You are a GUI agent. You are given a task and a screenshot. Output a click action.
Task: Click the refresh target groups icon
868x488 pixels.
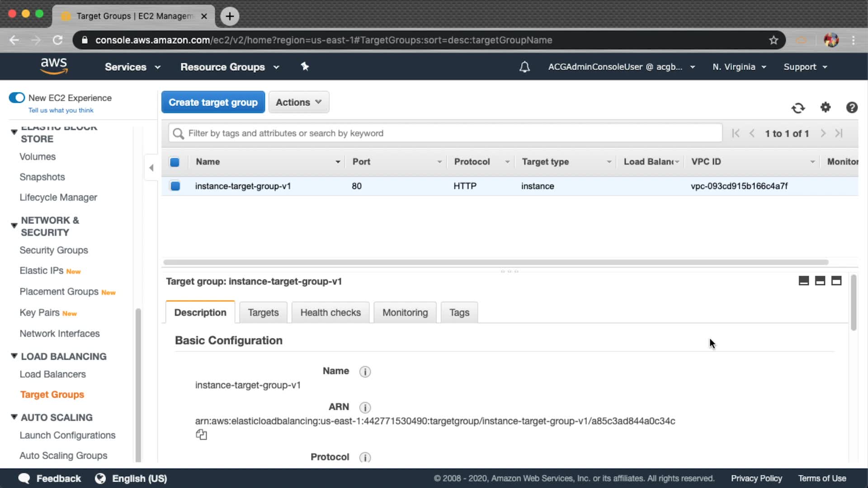click(798, 108)
